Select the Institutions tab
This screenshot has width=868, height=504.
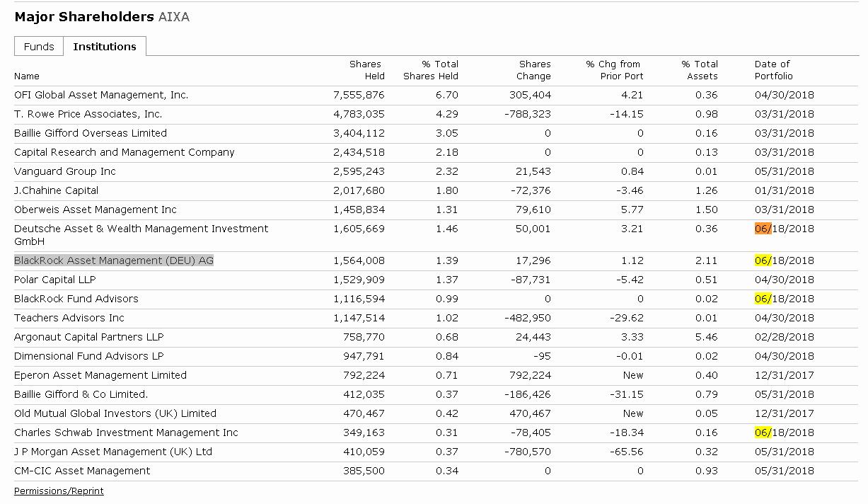tap(105, 47)
